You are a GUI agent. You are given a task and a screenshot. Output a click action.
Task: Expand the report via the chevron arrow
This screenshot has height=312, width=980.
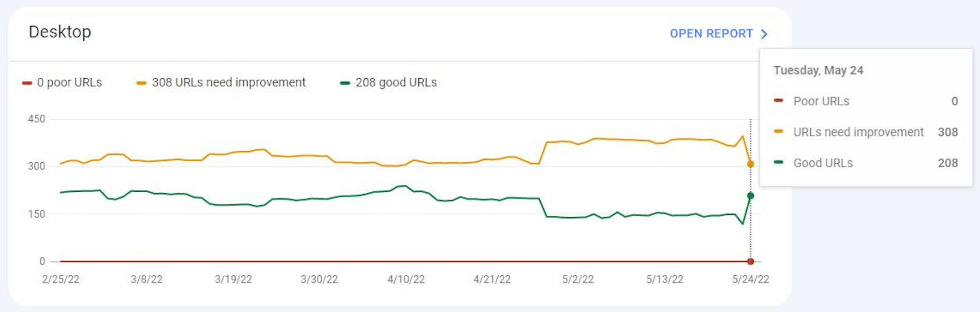coord(764,34)
